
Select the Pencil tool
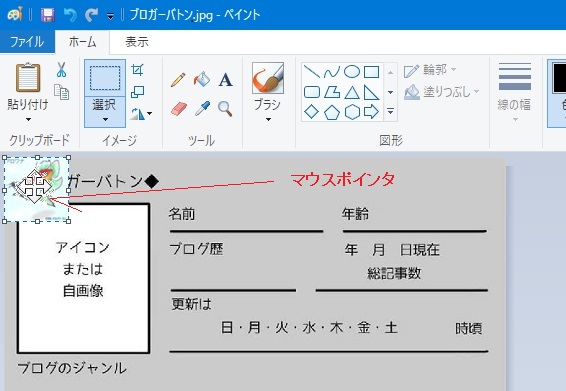point(178,80)
